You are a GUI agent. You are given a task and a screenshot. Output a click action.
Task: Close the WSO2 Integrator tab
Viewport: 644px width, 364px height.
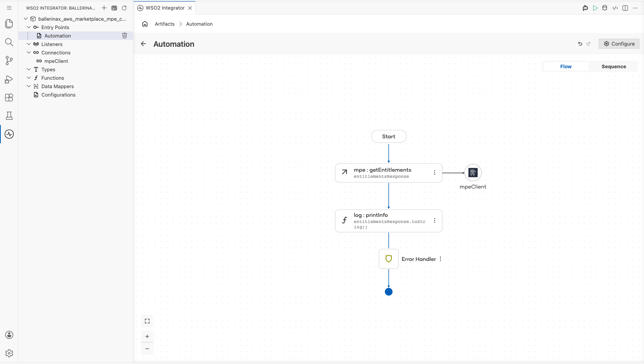click(x=190, y=8)
